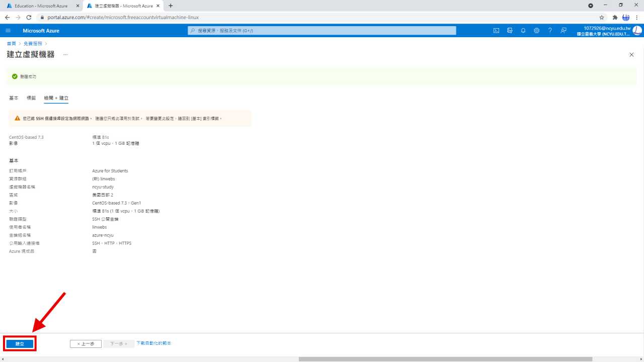Switch to the 基本 tab
This screenshot has height=362, width=644.
14,98
